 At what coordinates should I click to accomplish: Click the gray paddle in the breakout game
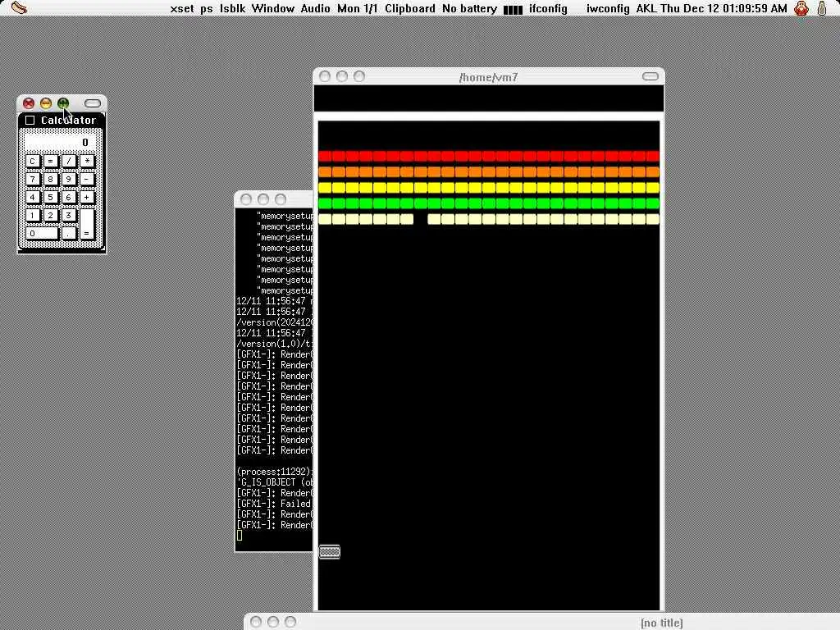(x=330, y=552)
